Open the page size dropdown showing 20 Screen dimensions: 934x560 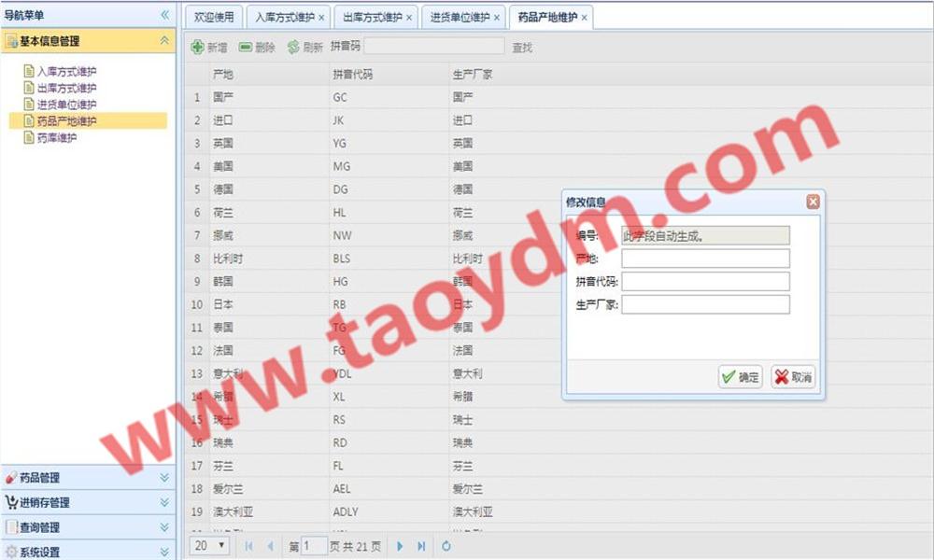point(209,546)
